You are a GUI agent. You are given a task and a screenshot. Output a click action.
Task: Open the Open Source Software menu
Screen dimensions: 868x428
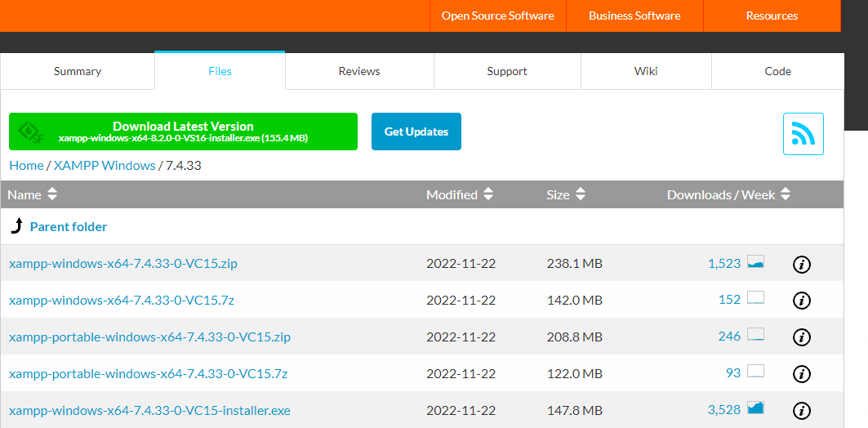497,16
